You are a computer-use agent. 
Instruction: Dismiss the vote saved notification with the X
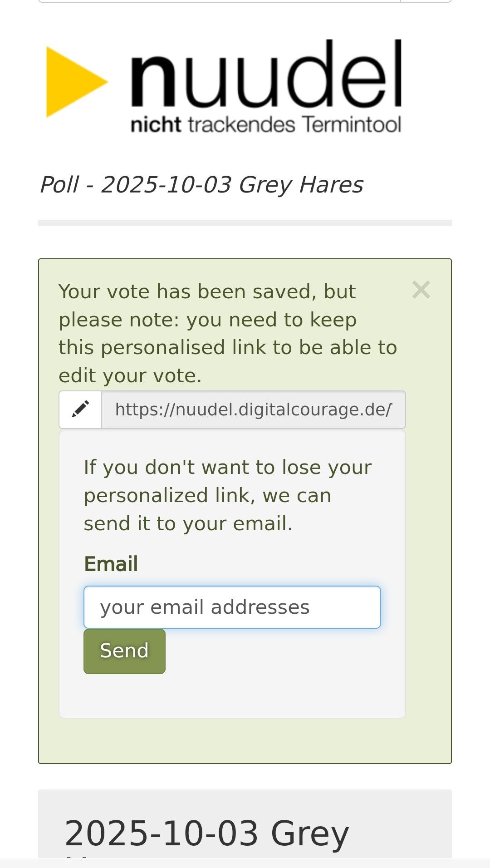click(x=421, y=290)
